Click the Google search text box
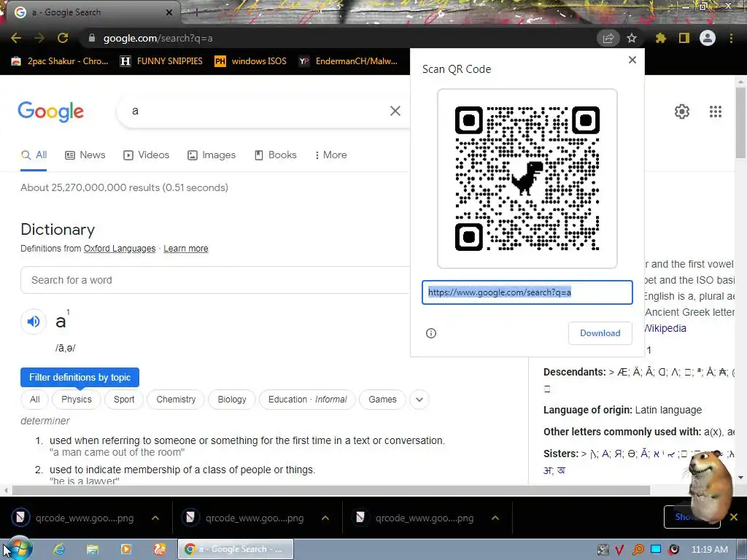 tap(258, 111)
